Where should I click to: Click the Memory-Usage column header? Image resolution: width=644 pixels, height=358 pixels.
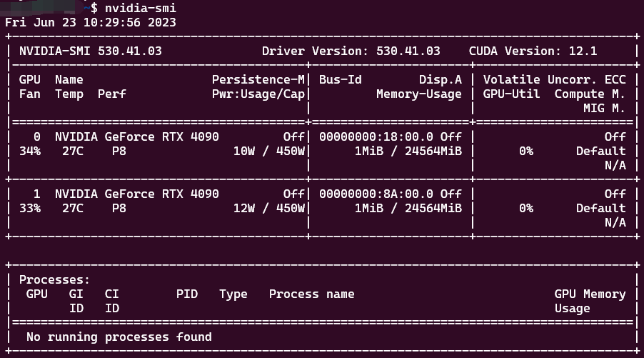(x=419, y=94)
